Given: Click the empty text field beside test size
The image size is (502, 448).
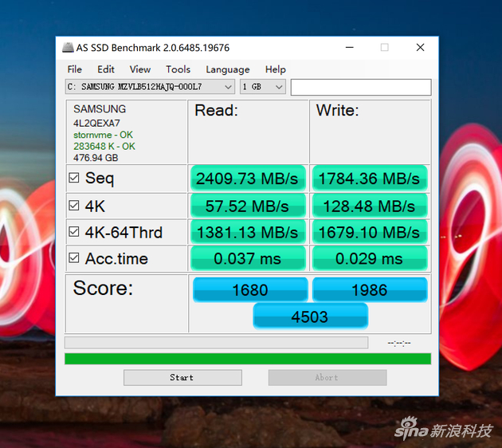Looking at the screenshot, I should click(361, 87).
